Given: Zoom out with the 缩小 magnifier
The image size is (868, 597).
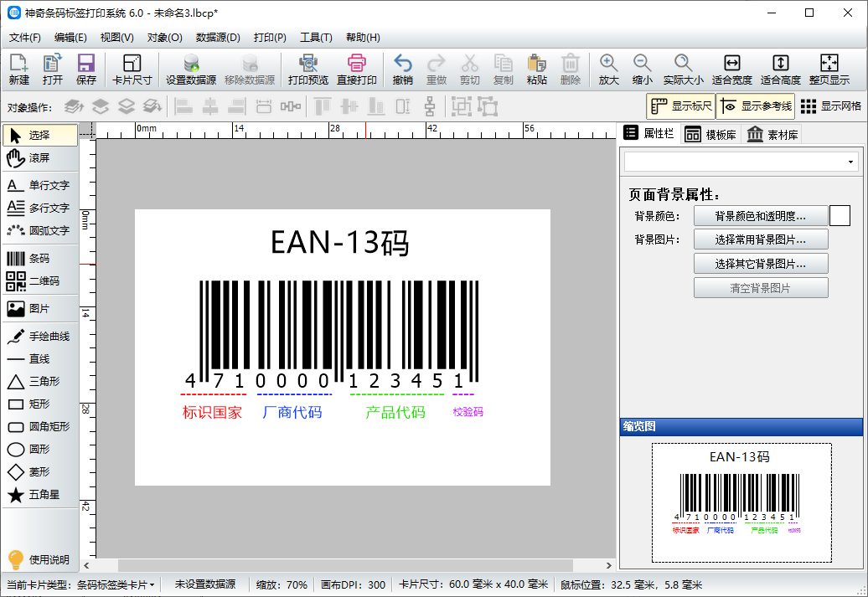Looking at the screenshot, I should pyautogui.click(x=642, y=69).
